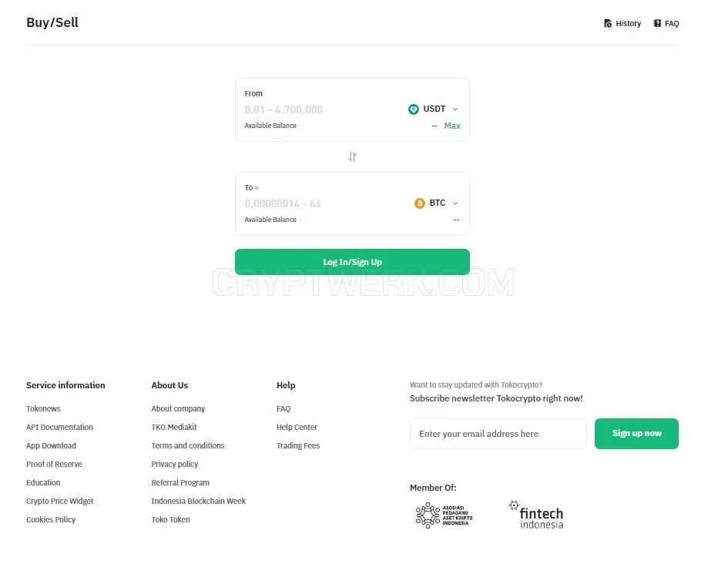Click the To amount input field
Viewport: 728px width, 564px height.
point(320,203)
